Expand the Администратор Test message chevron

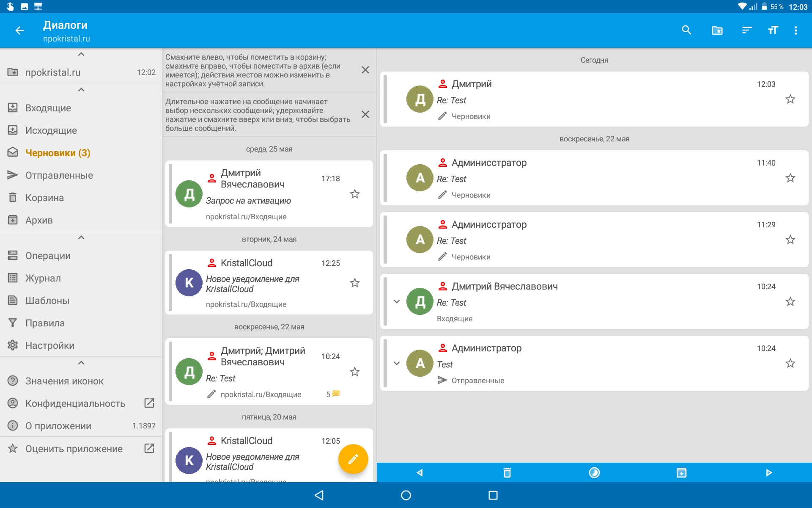pos(397,363)
